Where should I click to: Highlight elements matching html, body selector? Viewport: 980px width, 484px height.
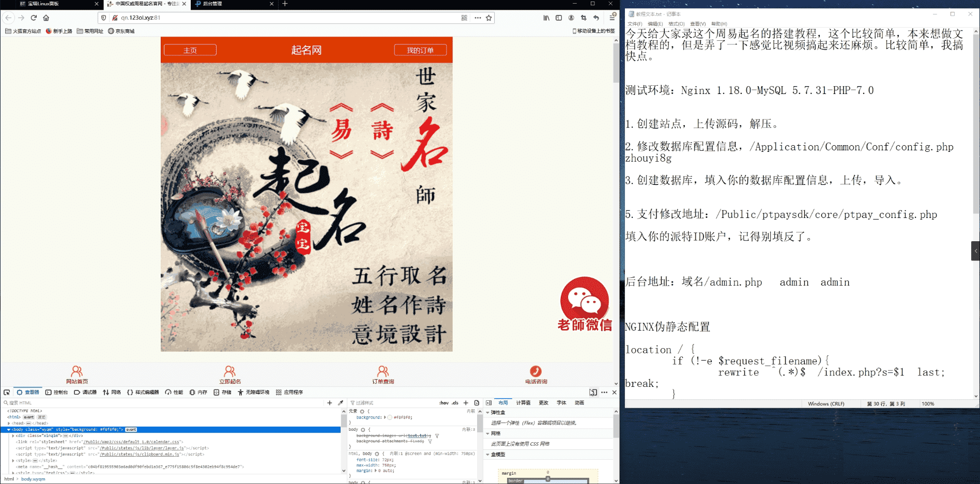[x=377, y=454]
